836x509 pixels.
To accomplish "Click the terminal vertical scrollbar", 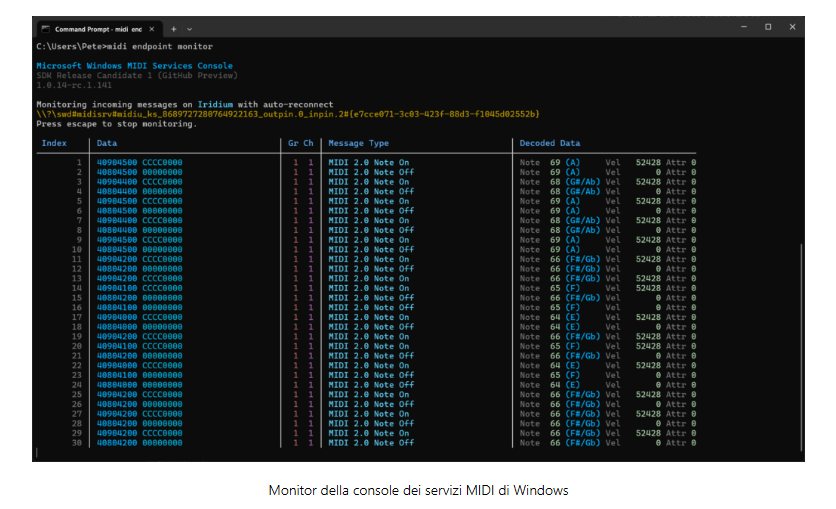I will pyautogui.click(x=801, y=348).
